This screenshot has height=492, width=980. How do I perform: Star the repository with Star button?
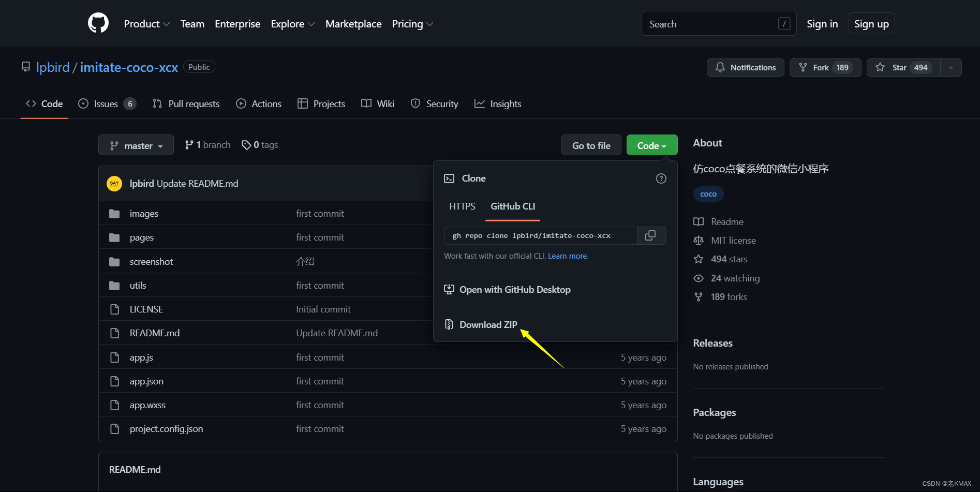tap(904, 68)
